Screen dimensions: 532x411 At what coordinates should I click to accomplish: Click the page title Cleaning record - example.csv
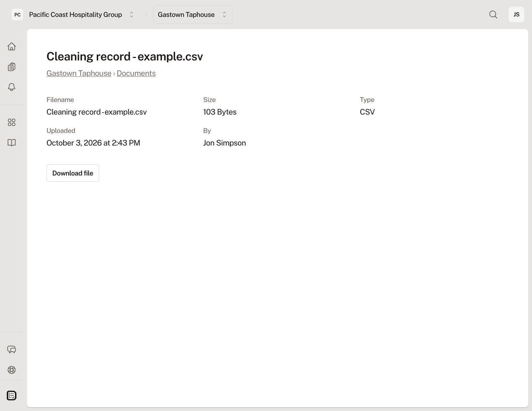(x=124, y=56)
